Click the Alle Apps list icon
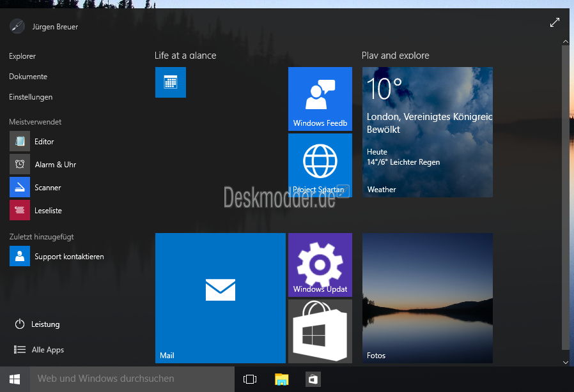Viewport: 574px width, 392px height. [20, 350]
